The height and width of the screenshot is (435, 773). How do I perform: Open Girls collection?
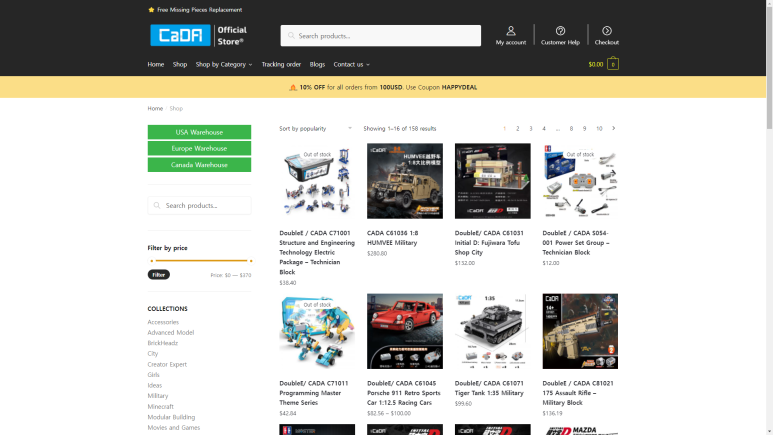(153, 375)
